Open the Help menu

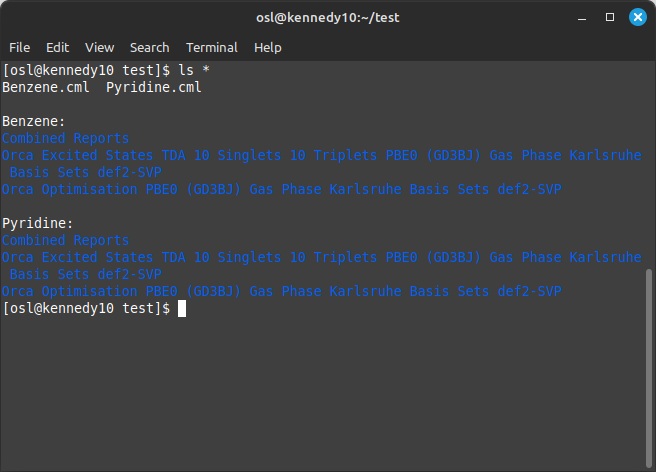(268, 48)
